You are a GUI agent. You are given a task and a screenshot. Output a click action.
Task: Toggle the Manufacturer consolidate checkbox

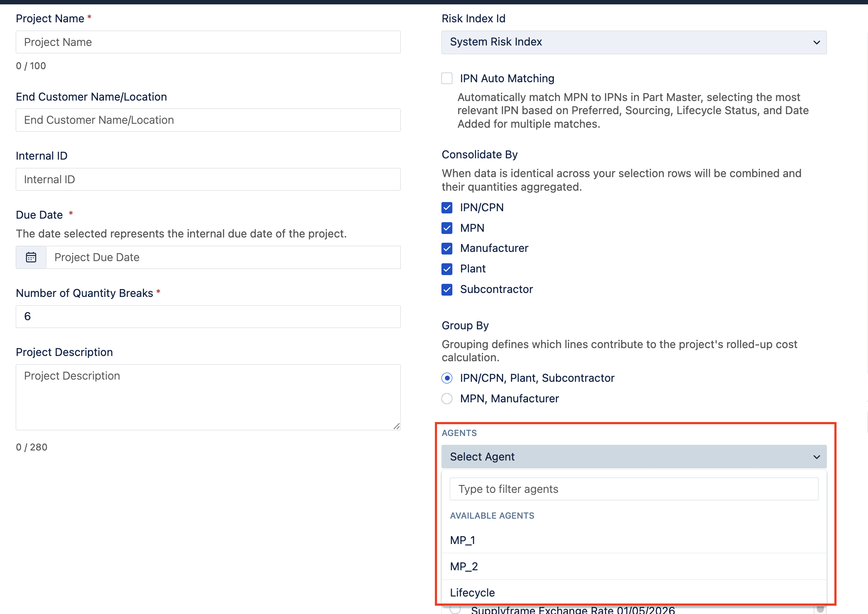point(447,248)
